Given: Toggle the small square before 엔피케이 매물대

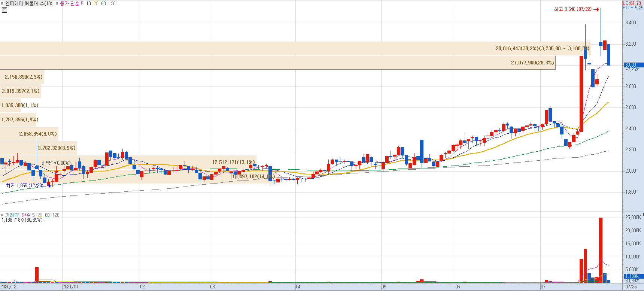Looking at the screenshot, I should (x=2, y=3).
